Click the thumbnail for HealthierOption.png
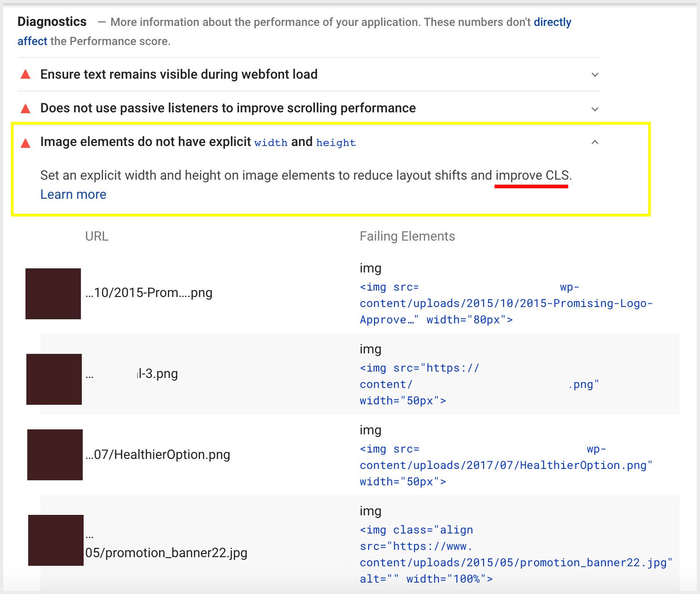Image resolution: width=700 pixels, height=594 pixels. (x=55, y=454)
